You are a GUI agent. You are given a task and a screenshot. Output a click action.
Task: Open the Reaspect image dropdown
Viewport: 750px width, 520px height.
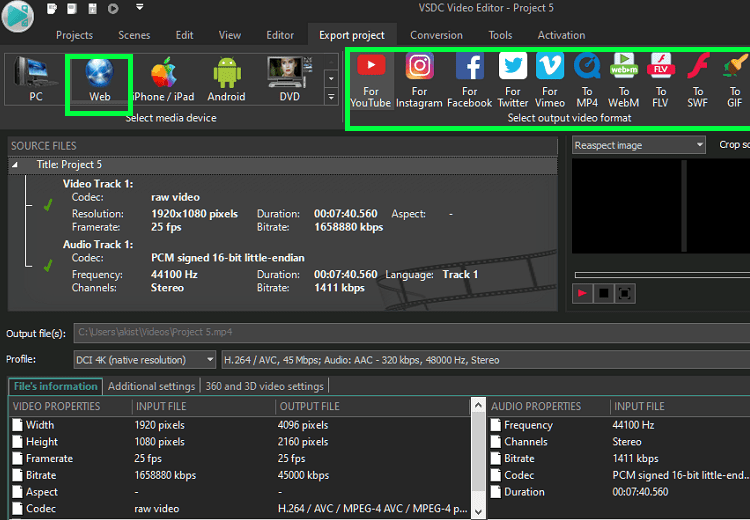(x=639, y=145)
